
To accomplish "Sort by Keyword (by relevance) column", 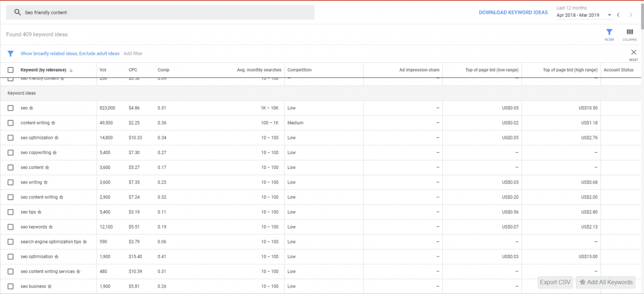I will (43, 70).
